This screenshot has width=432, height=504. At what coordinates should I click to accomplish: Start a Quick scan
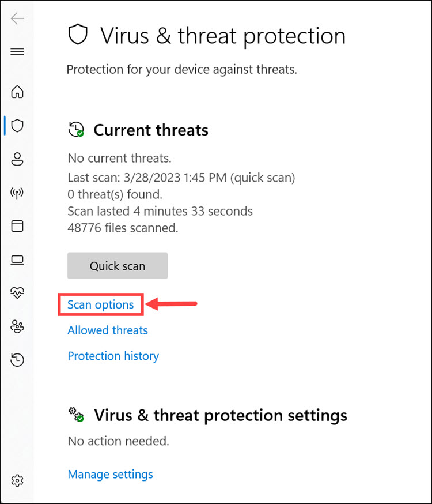(x=117, y=266)
